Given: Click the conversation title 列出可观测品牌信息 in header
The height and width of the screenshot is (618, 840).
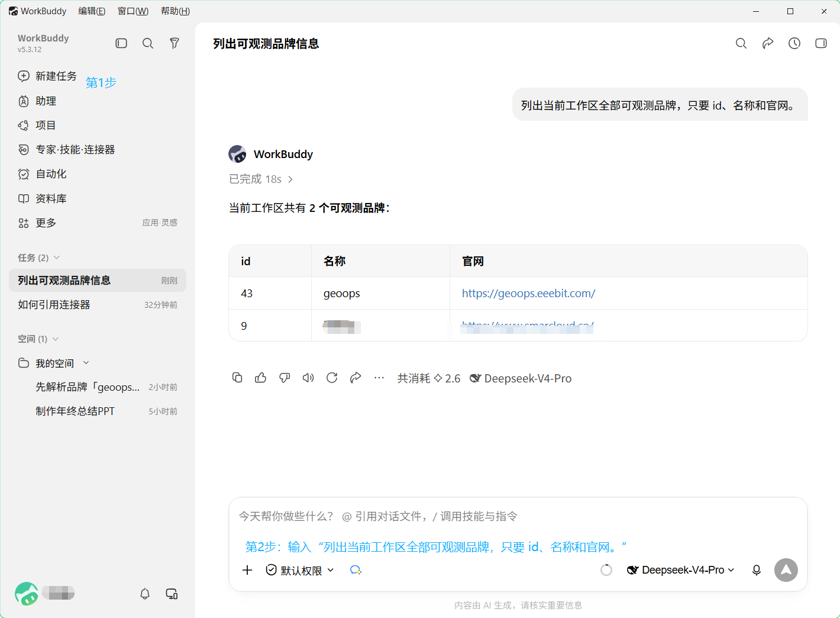Looking at the screenshot, I should coord(266,44).
